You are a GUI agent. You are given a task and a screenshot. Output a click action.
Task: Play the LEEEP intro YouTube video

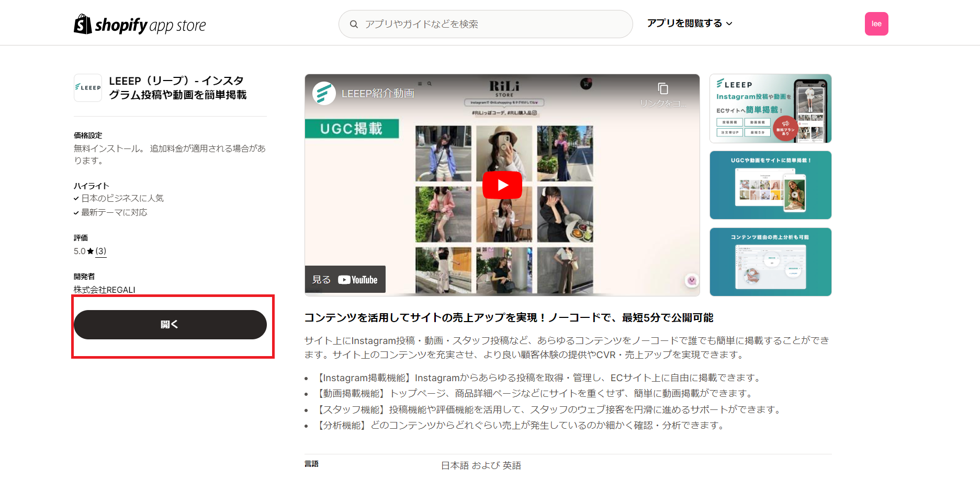[x=502, y=185]
